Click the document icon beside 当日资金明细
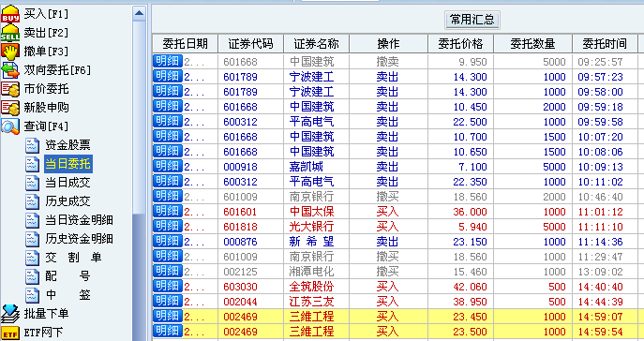This screenshot has width=644, height=341. (32, 220)
